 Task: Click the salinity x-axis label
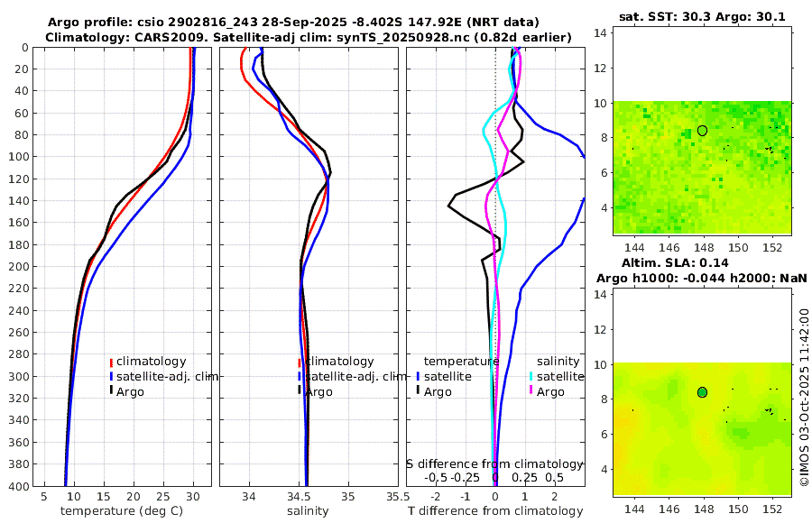[x=308, y=511]
